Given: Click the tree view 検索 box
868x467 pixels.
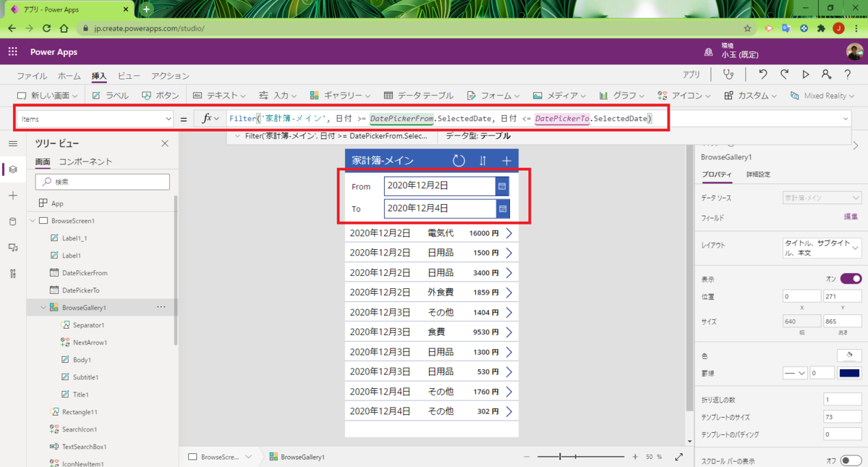Looking at the screenshot, I should pyautogui.click(x=103, y=182).
